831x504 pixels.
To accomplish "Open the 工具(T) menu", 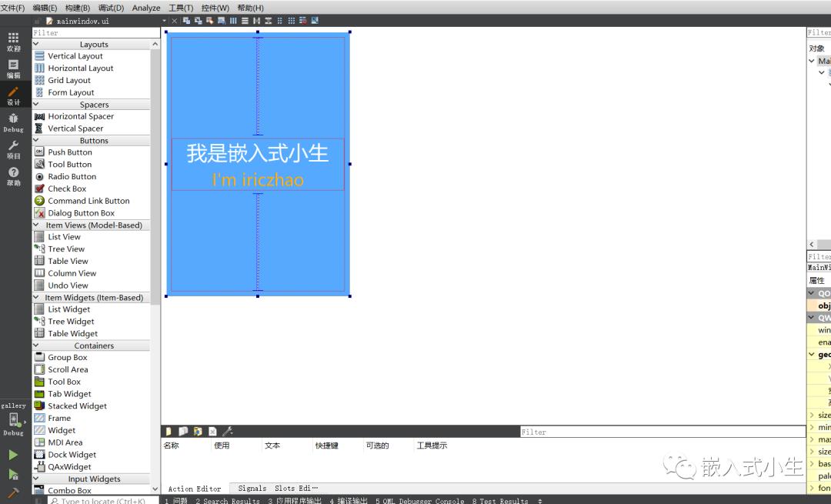I will [181, 8].
